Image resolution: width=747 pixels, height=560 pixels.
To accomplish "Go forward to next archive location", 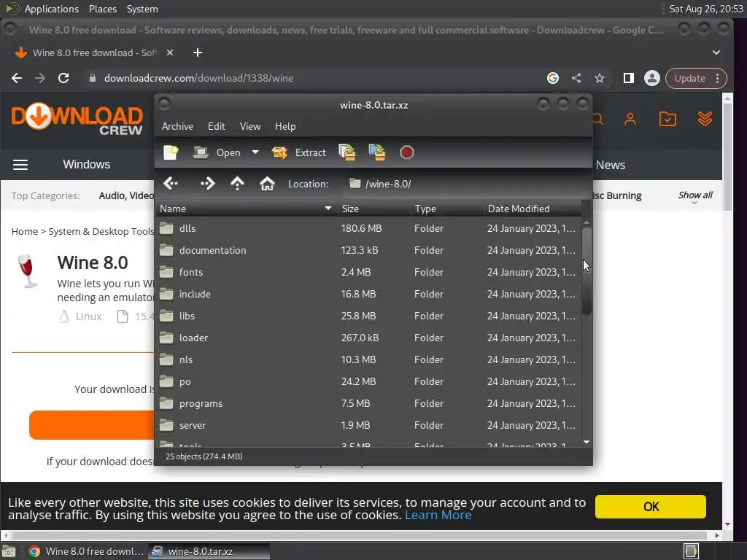I will (x=208, y=183).
